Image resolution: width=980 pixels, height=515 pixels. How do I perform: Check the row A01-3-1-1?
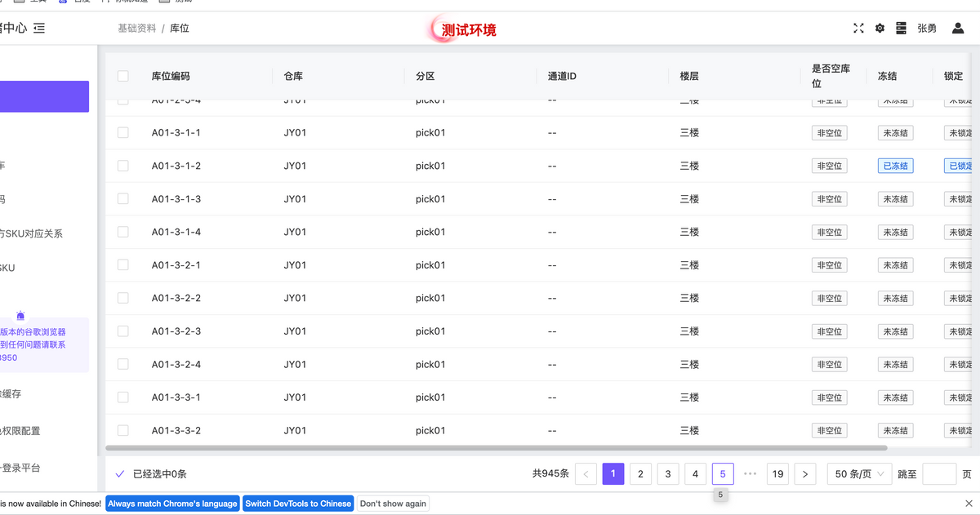pyautogui.click(x=123, y=132)
